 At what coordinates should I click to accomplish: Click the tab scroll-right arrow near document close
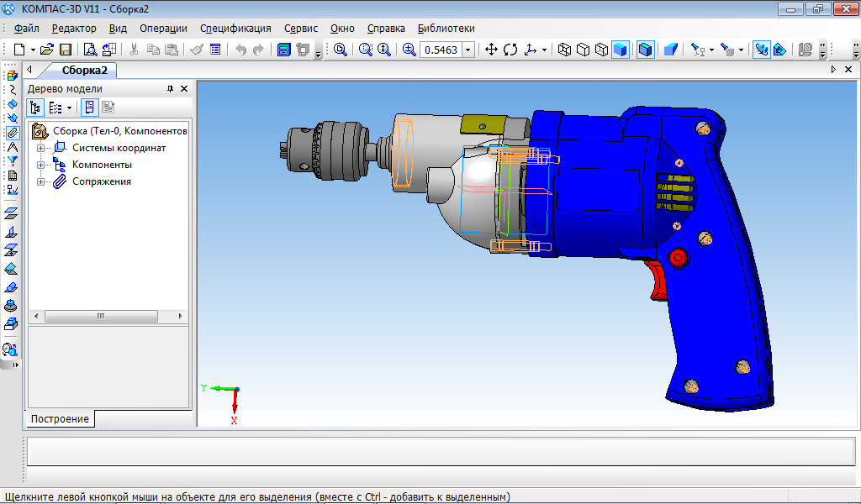click(833, 70)
